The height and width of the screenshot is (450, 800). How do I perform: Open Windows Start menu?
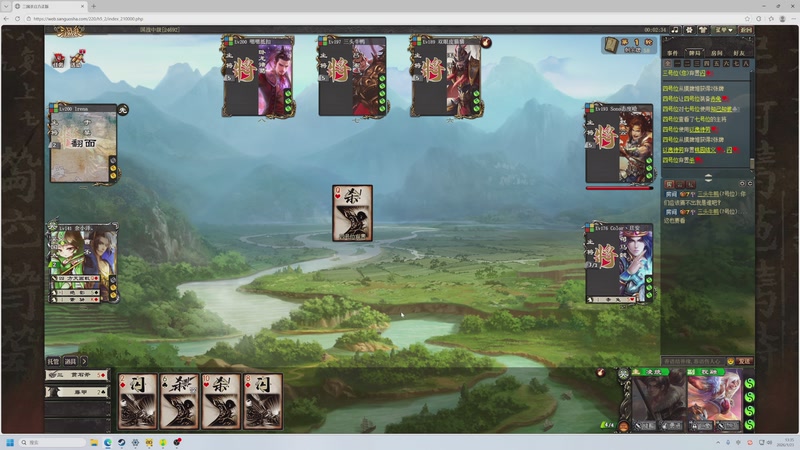click(10, 442)
